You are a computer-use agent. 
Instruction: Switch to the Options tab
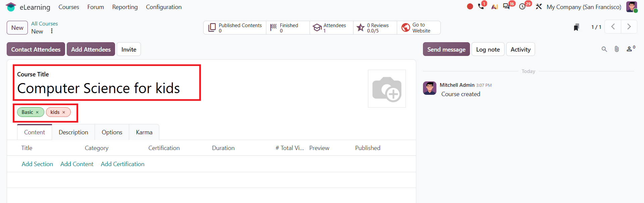point(112,132)
